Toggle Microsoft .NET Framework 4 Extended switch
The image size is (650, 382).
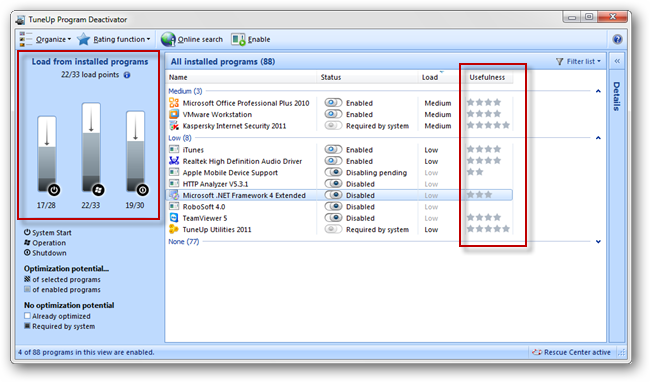333,195
